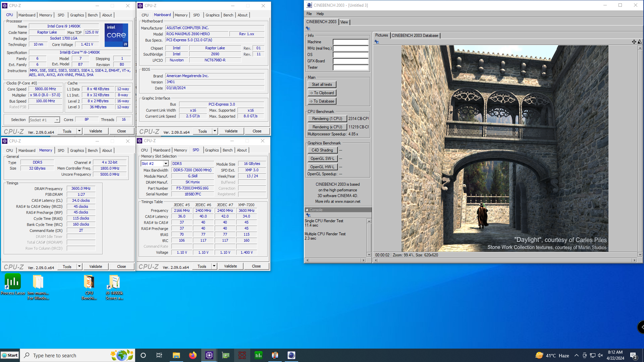Click the pin icon below Pictures tab
Viewport: 644px width, 362px height.
pos(377,42)
